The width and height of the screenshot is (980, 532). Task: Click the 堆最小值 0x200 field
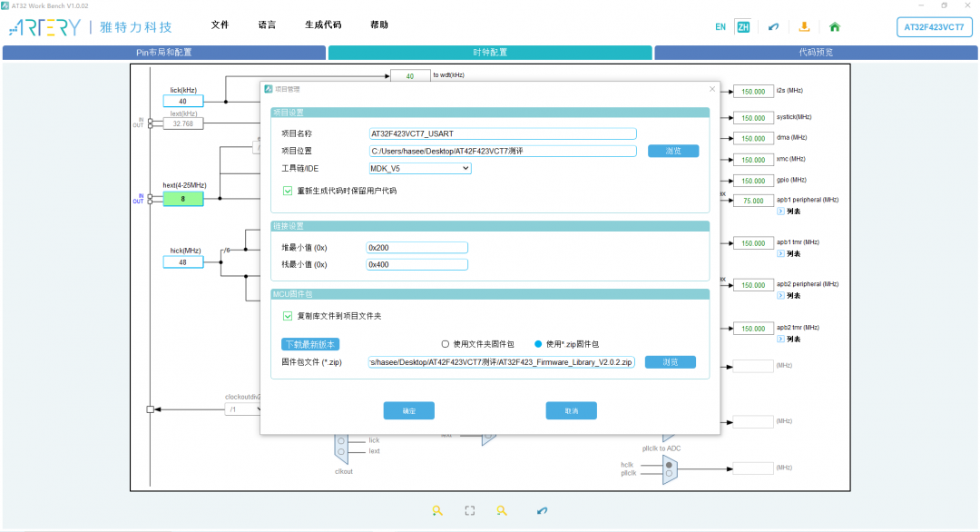(x=416, y=248)
